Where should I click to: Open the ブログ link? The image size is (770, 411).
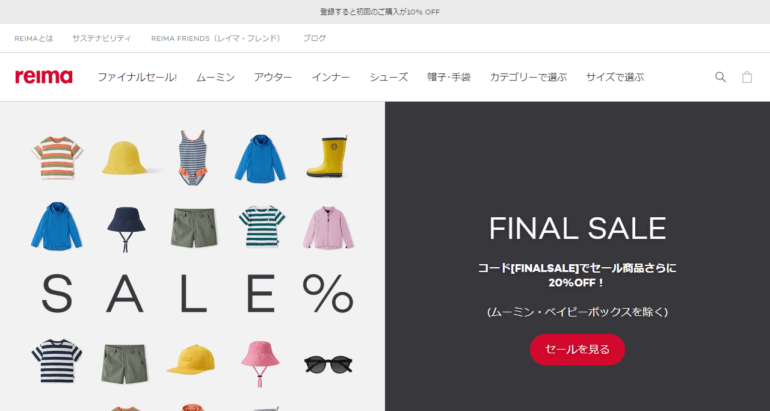pos(314,38)
